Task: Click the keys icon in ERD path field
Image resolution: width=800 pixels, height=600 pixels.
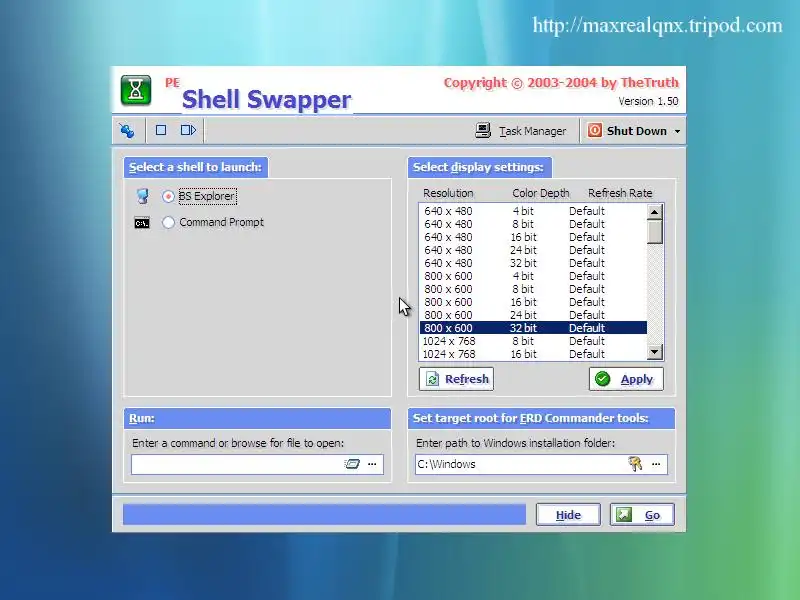Action: (x=635, y=464)
